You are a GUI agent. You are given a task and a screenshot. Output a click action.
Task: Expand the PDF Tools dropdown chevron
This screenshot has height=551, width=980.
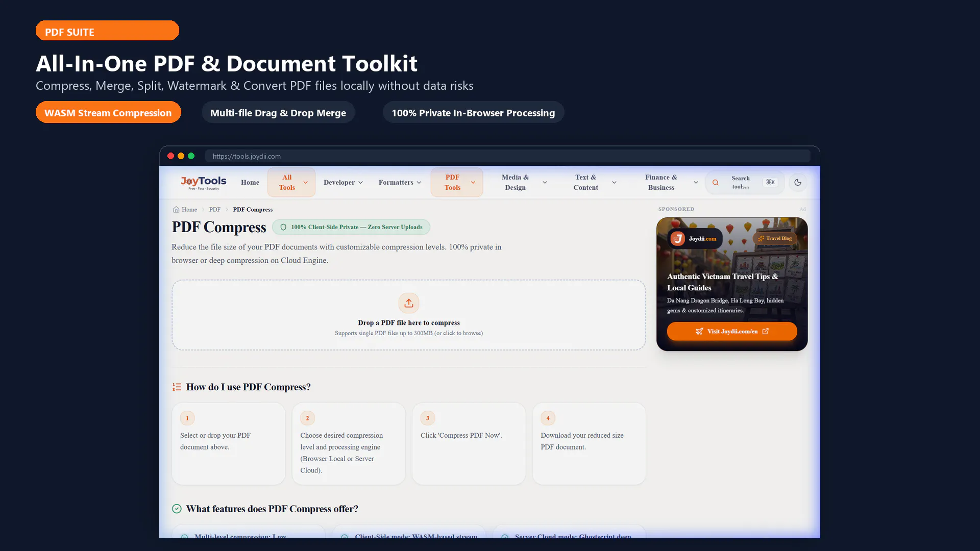click(473, 183)
